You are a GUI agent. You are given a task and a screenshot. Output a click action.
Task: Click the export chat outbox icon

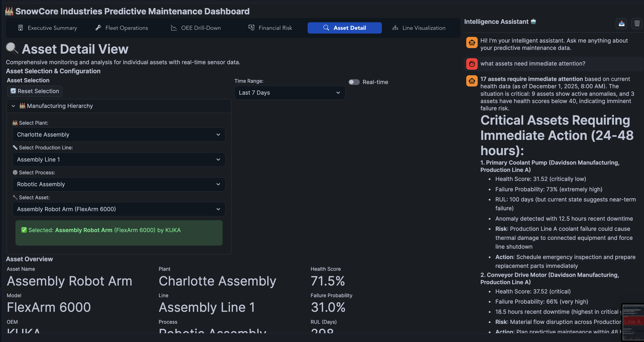621,24
